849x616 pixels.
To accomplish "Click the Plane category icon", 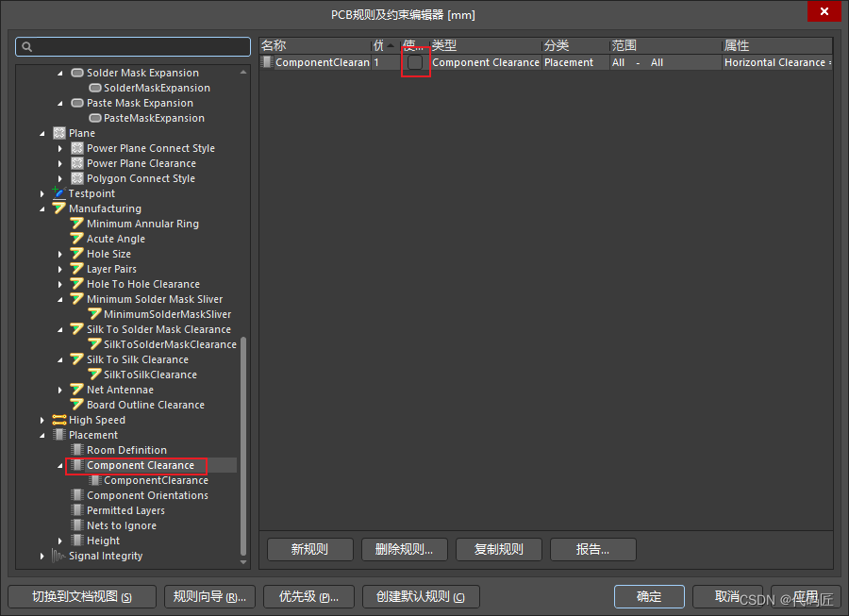I will click(59, 133).
